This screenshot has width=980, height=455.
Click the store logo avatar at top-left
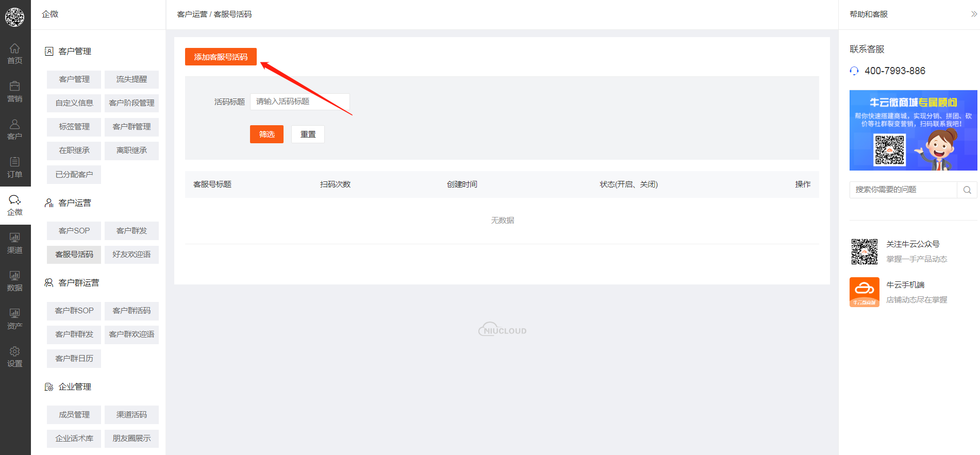[x=14, y=17]
